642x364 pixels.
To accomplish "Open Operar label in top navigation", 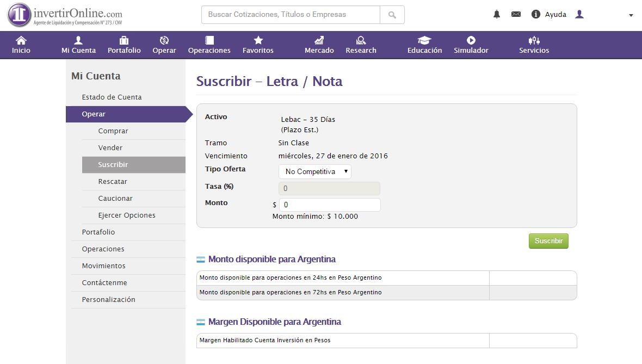I will [164, 51].
